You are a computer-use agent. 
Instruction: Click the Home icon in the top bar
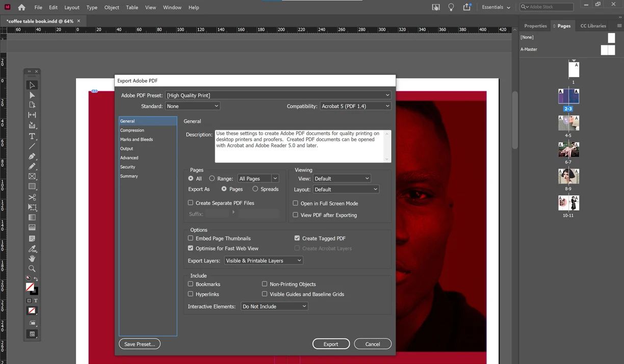coord(21,8)
